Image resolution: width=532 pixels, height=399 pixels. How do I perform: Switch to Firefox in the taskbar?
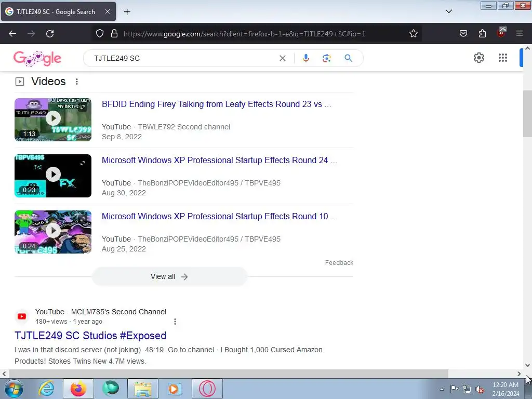[x=78, y=389]
